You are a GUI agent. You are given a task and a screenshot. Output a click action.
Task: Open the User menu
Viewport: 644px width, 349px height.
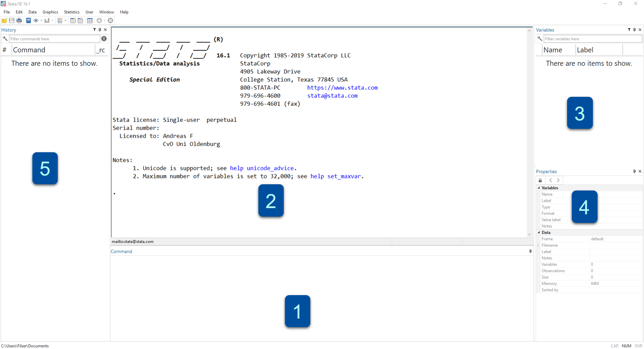89,12
